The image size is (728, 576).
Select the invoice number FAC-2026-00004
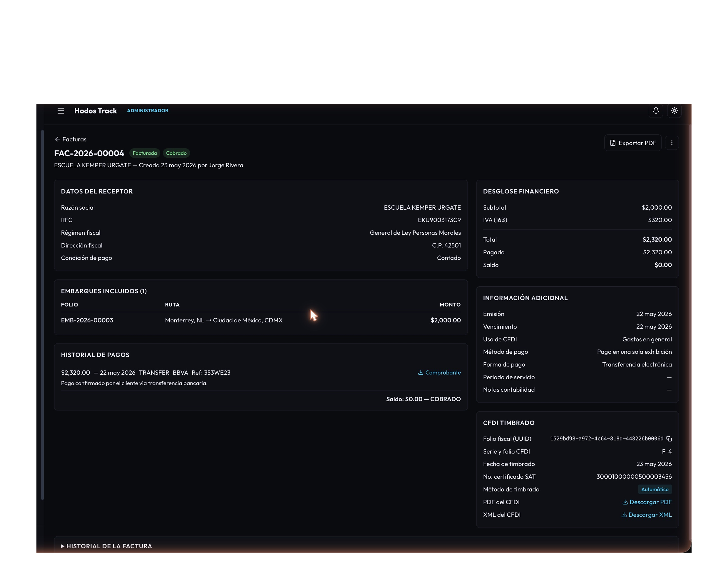[89, 153]
